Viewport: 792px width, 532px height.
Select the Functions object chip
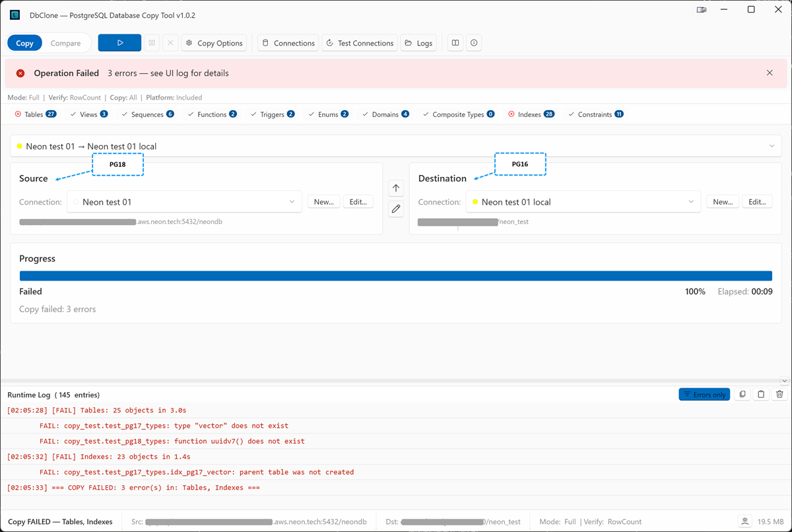[213, 114]
